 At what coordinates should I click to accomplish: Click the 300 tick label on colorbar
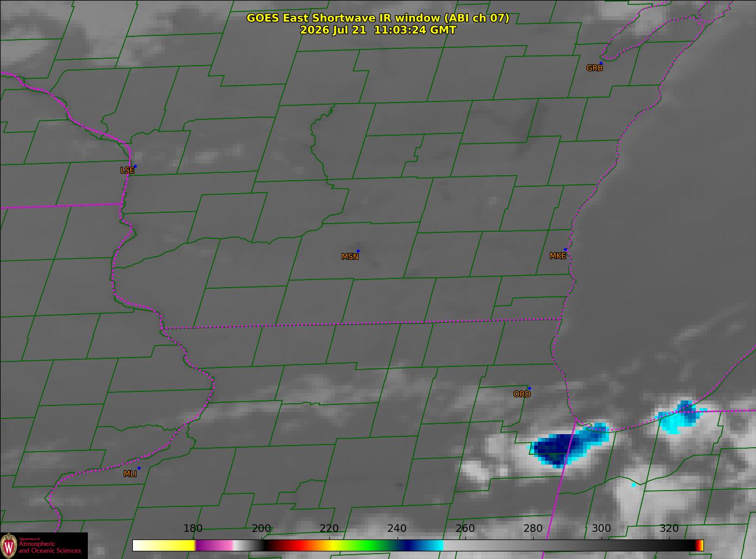click(601, 529)
